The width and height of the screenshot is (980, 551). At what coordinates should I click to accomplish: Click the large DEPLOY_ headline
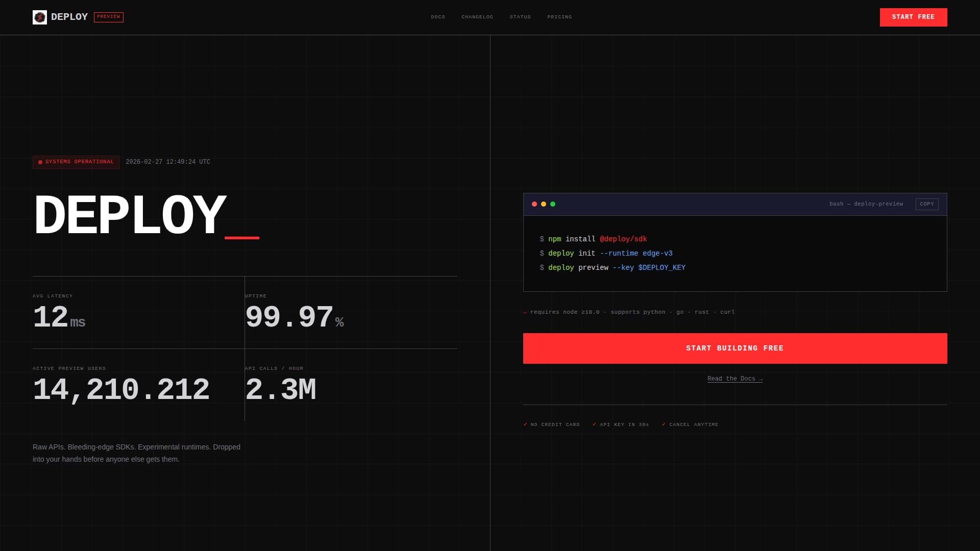pyautogui.click(x=146, y=215)
